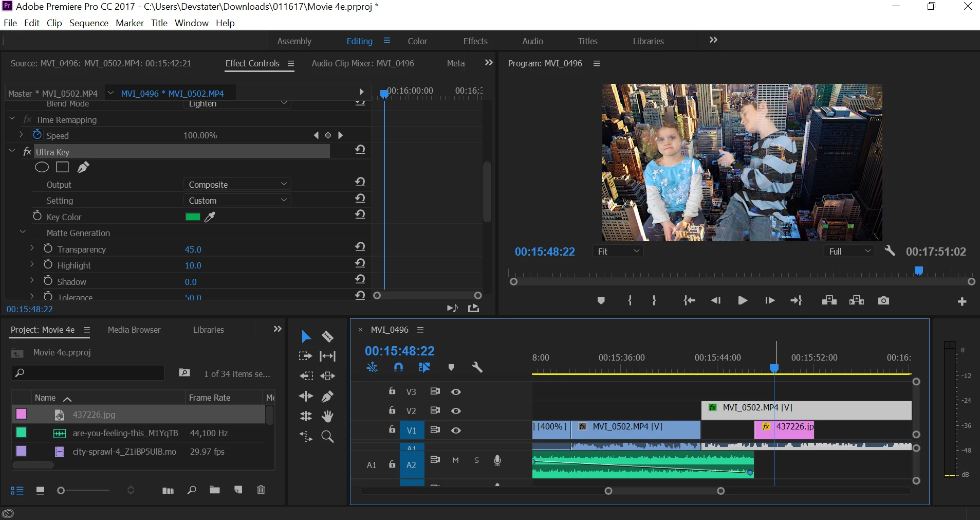The width and height of the screenshot is (980, 520).
Task: Open Find in the Project panel
Action: pos(192,490)
